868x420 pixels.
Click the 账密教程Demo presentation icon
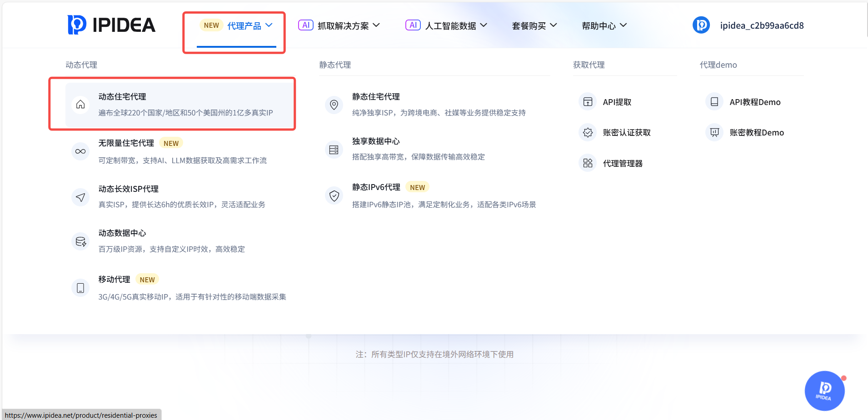pyautogui.click(x=714, y=132)
